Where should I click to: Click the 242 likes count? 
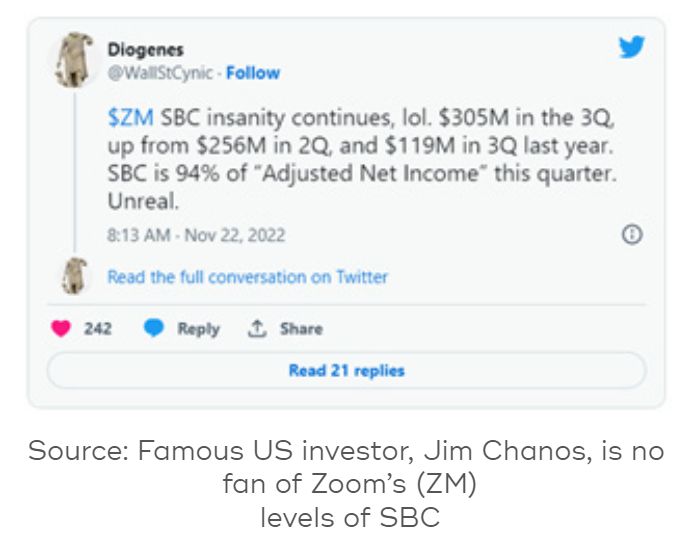(x=98, y=329)
